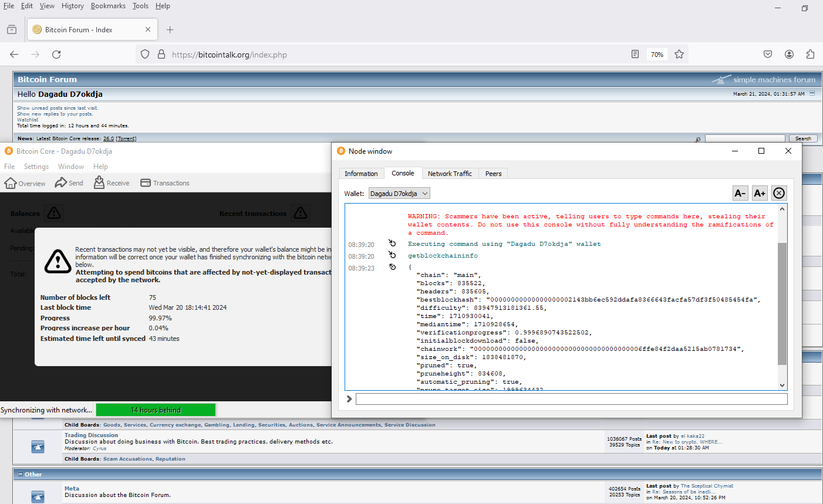
Task: Open the Firefox View menu
Action: tap(47, 6)
